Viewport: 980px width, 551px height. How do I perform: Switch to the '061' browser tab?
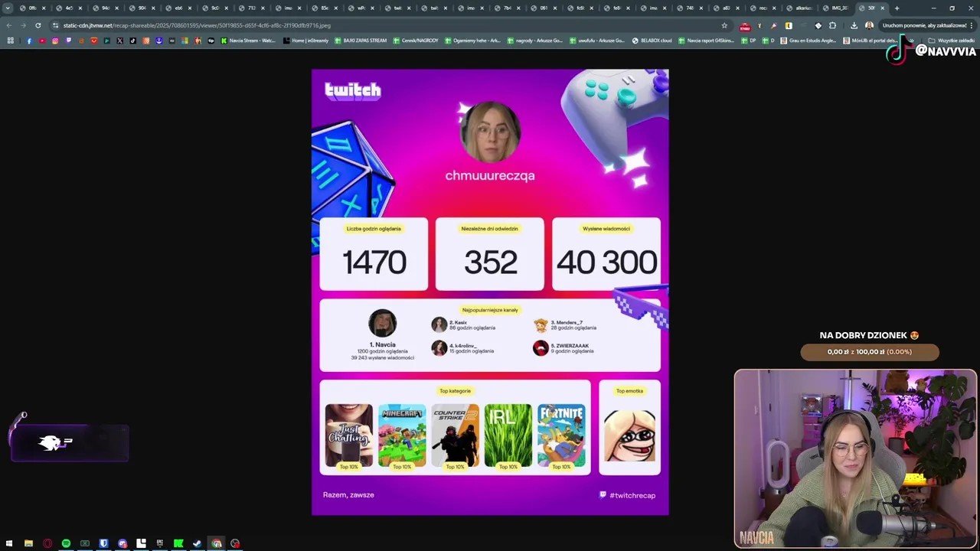(544, 8)
